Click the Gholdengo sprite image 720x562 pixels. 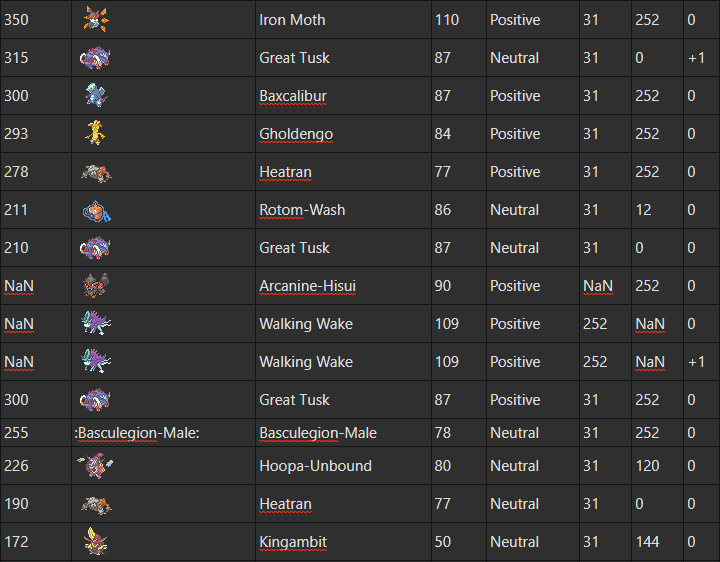[95, 134]
